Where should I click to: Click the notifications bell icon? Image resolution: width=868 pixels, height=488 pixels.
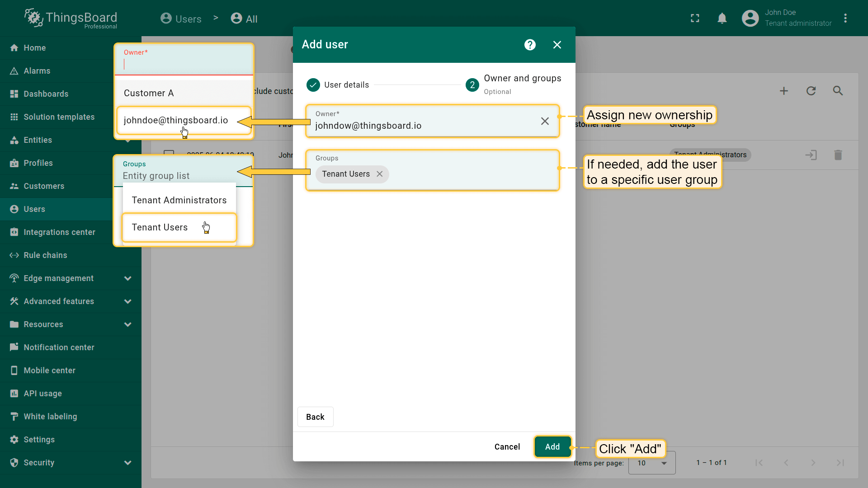pos(722,19)
